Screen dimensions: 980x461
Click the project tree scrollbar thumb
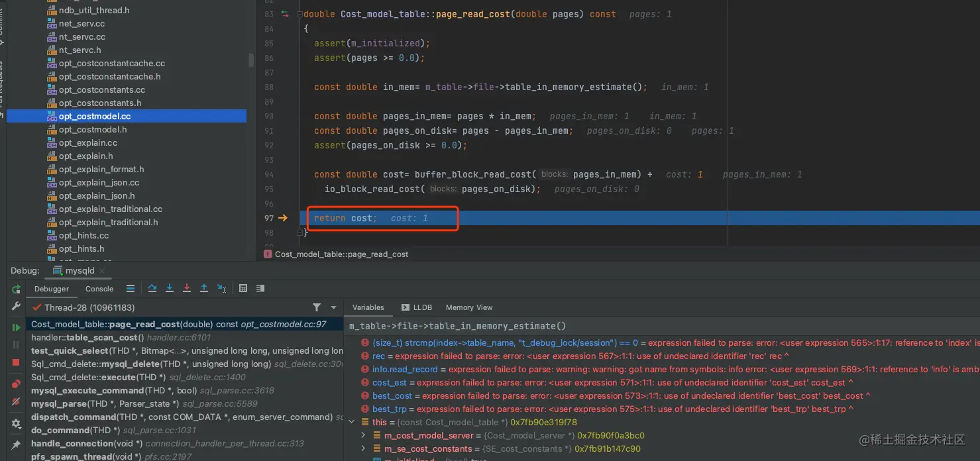click(x=251, y=60)
